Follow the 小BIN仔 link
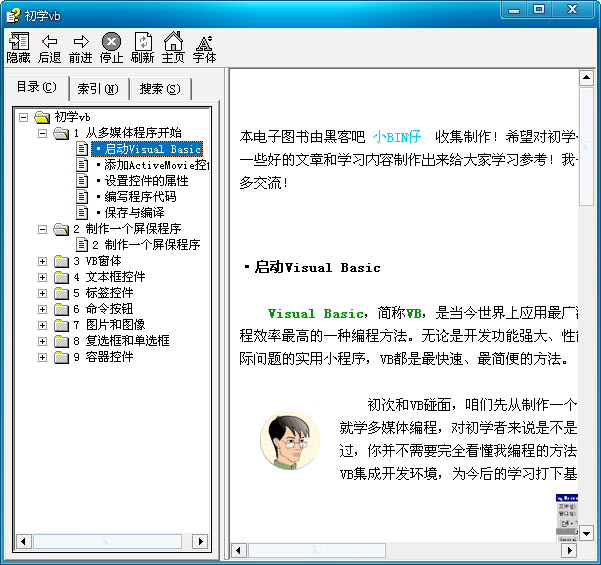Viewport: 601px width, 565px height. click(x=397, y=136)
